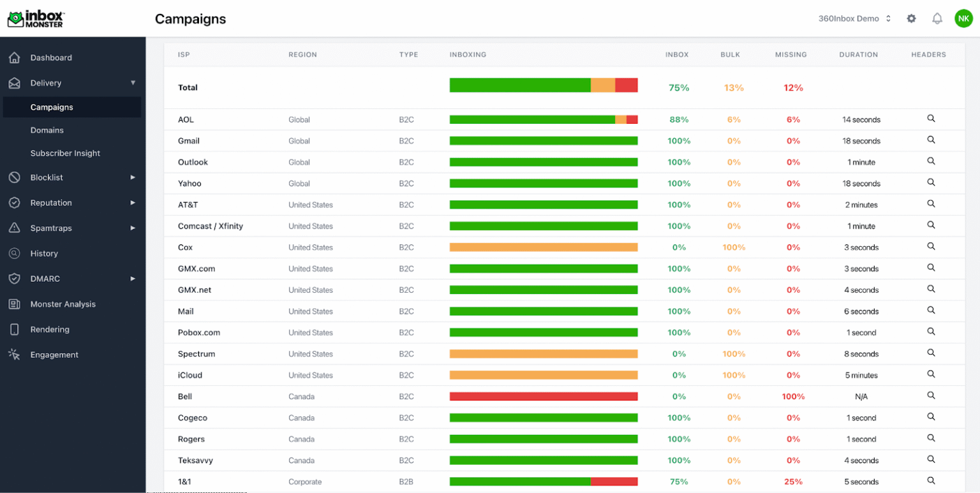
Task: View headers magnifier for Bell row
Action: click(x=931, y=395)
